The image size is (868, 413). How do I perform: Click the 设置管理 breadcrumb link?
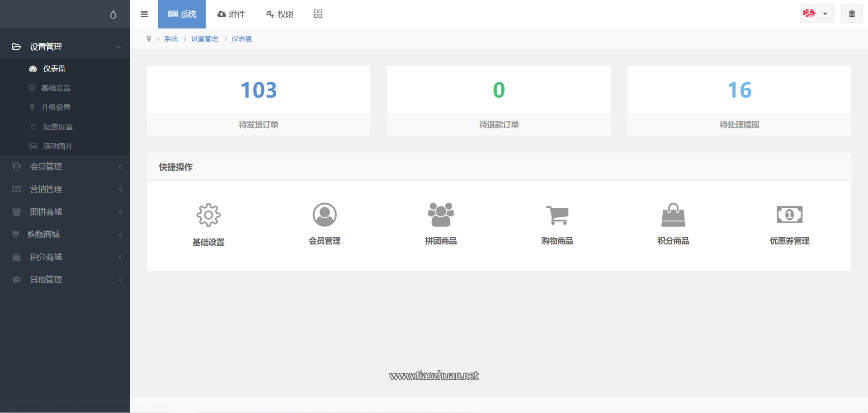pos(204,39)
